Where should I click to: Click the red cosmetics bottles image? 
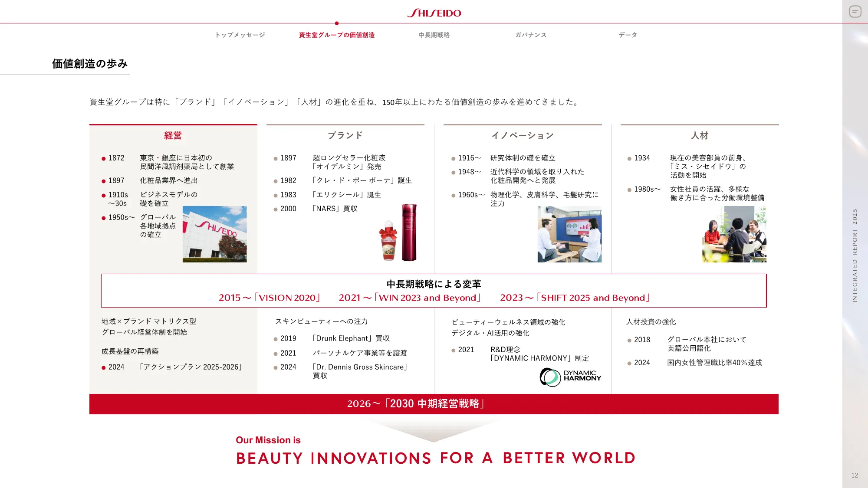398,233
